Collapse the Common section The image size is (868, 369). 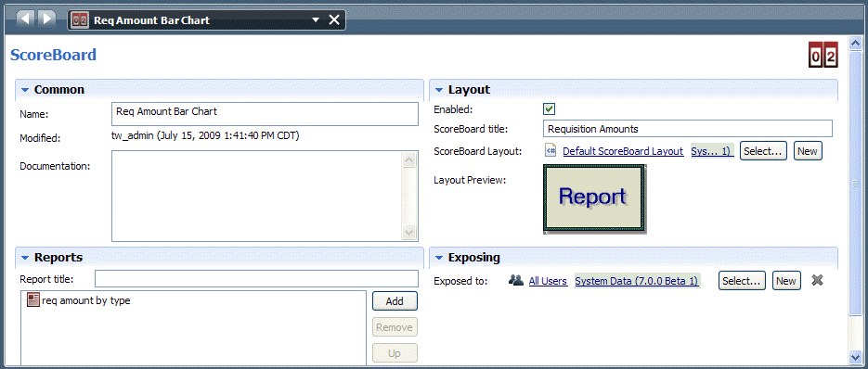coord(24,90)
